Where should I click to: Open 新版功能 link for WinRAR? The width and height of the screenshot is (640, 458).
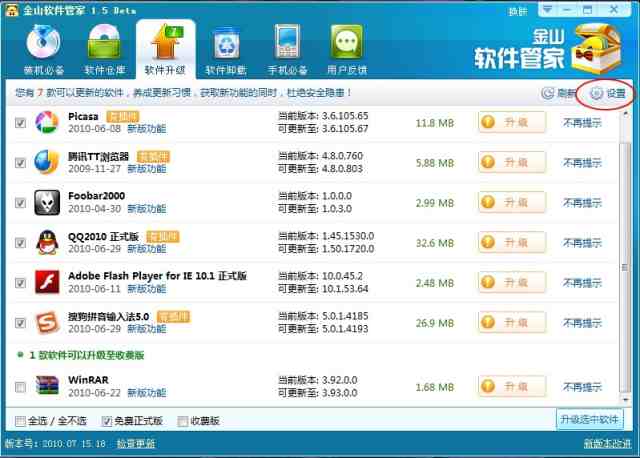tap(147, 393)
